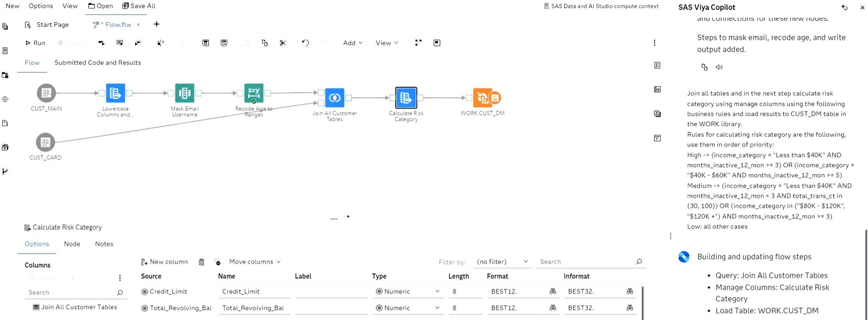Image resolution: width=868 pixels, height=320 pixels.
Task: Edit the Length field for Credit_Limit
Action: pos(465,292)
